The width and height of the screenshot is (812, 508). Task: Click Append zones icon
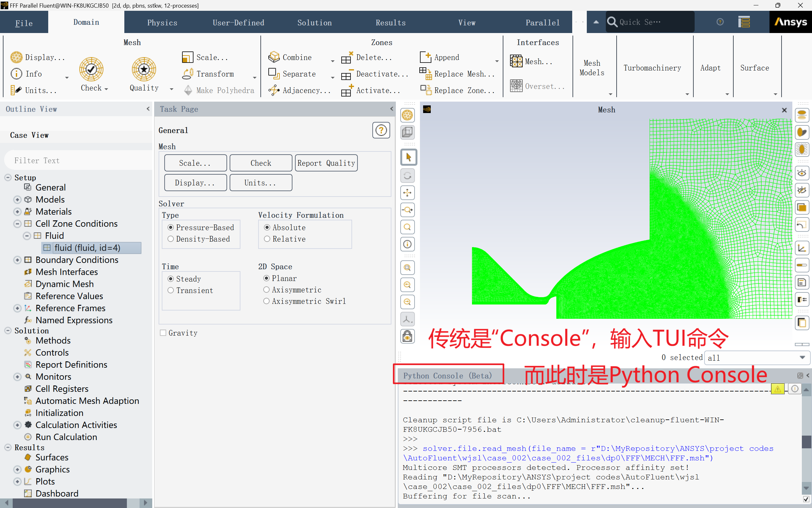pos(425,57)
